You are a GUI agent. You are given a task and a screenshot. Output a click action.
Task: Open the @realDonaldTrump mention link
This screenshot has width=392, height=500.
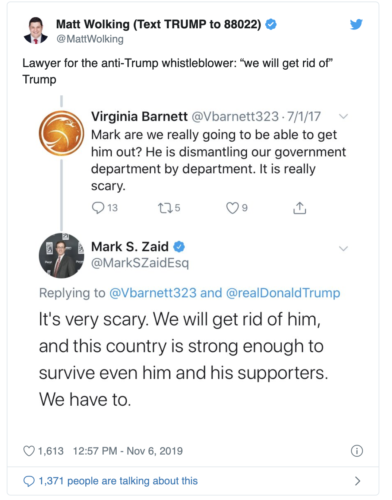pos(283,293)
